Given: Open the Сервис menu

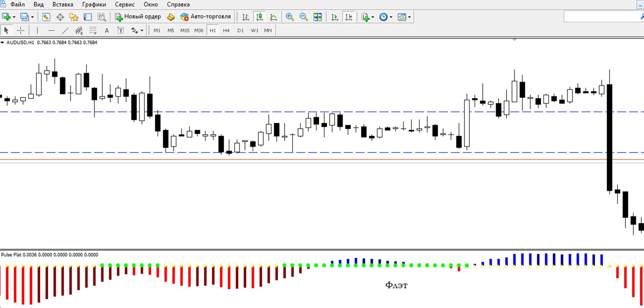Looking at the screenshot, I should 125,4.
